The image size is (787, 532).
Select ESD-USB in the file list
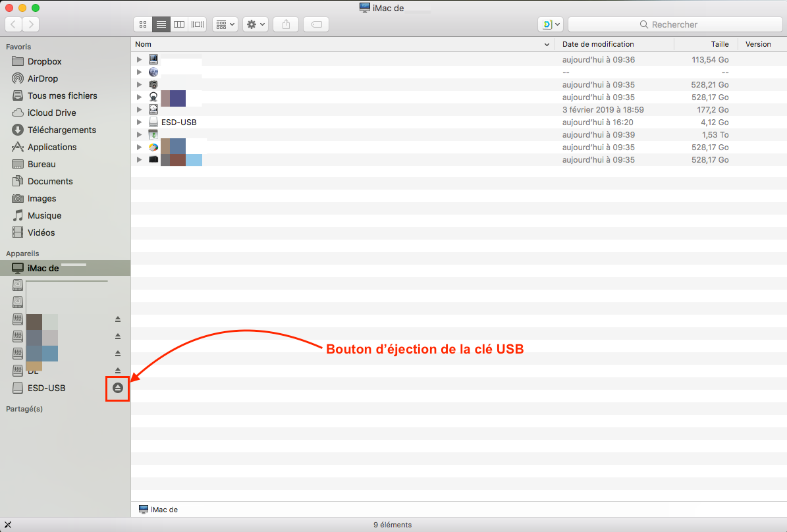pyautogui.click(x=178, y=122)
